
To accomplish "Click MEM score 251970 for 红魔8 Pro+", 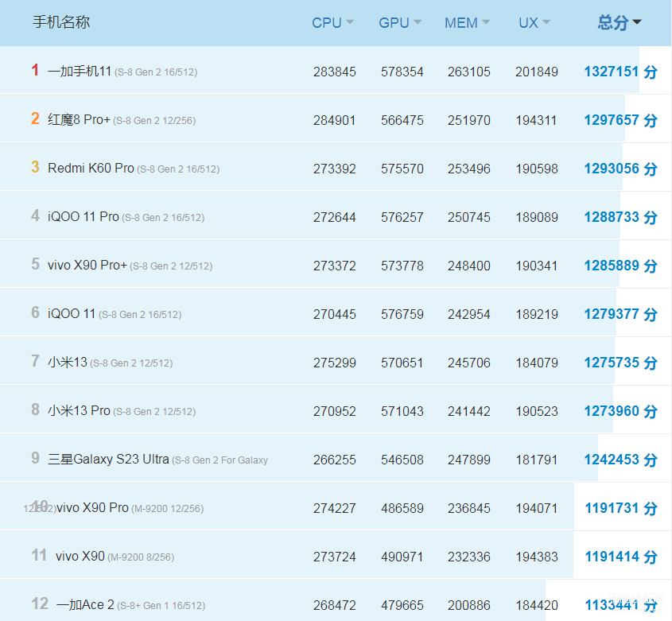I will coord(469,120).
